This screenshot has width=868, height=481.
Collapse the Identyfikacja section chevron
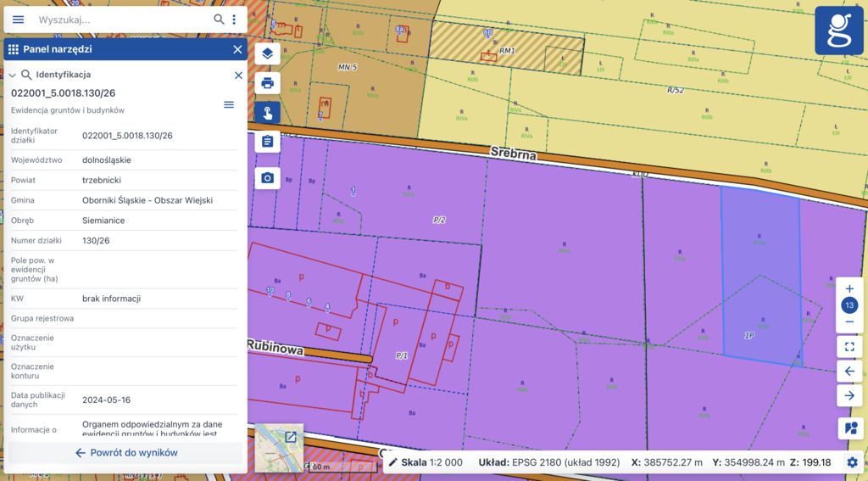pyautogui.click(x=13, y=76)
